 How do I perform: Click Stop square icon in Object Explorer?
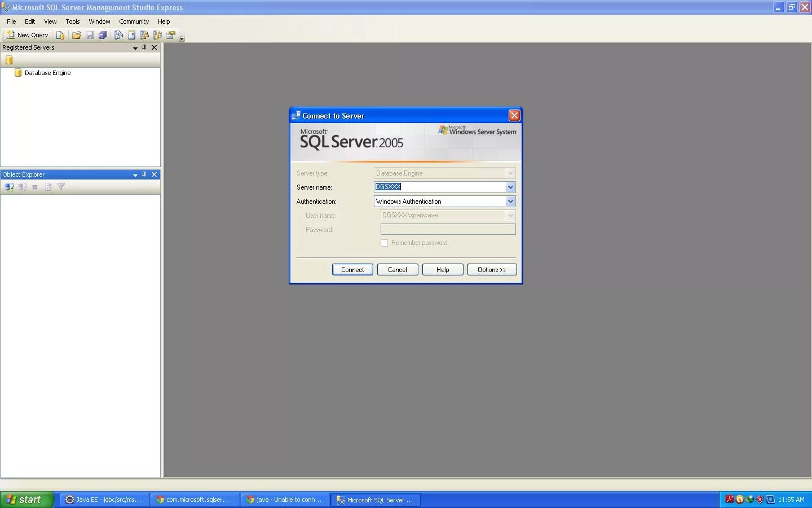pos(35,187)
